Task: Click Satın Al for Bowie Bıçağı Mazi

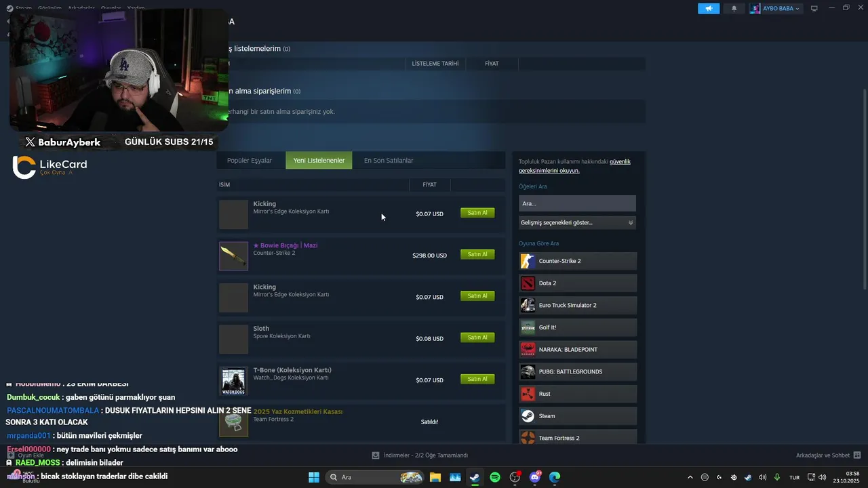Action: click(x=477, y=254)
